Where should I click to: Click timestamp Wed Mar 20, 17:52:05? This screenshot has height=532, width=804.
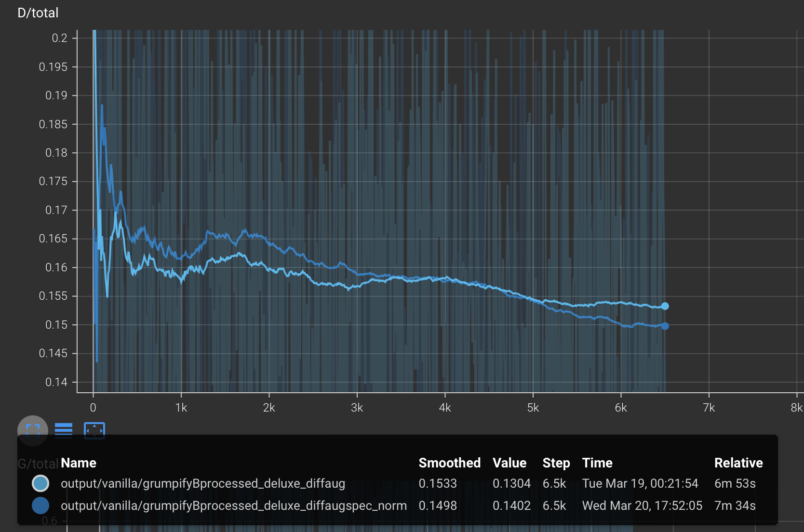click(642, 505)
